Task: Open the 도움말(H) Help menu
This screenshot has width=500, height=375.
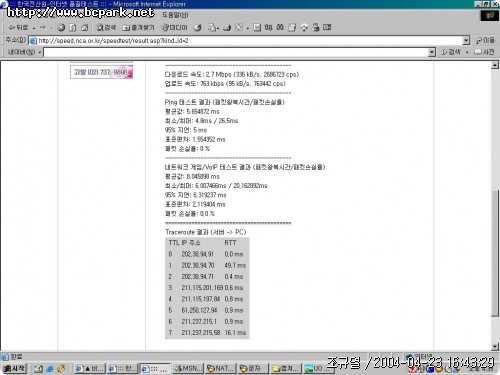Action: coord(175,15)
